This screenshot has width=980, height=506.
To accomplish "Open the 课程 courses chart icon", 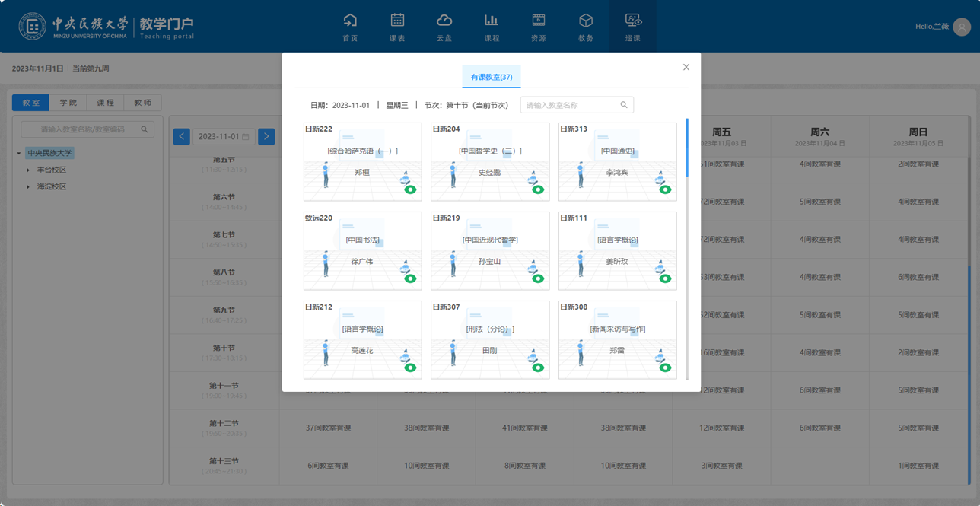I will coord(492,21).
